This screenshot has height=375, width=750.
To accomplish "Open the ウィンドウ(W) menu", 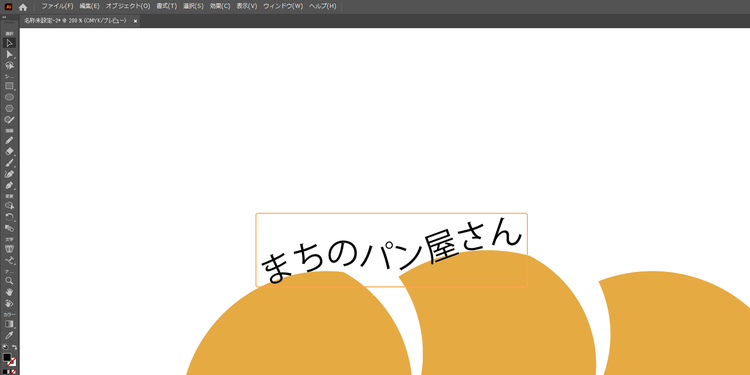I will point(283,6).
